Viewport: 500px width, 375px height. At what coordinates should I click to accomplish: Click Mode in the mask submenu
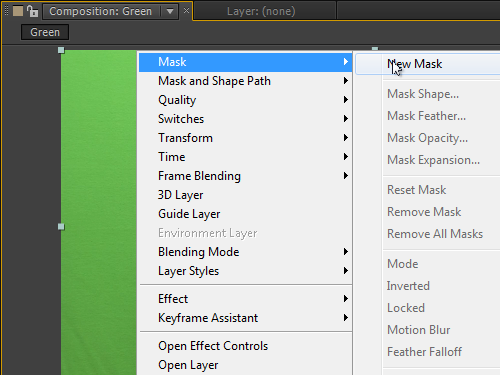(x=402, y=264)
